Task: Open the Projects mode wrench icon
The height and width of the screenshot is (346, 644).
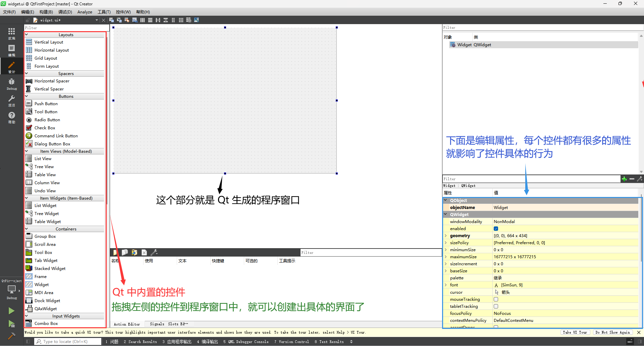Action: (11, 100)
